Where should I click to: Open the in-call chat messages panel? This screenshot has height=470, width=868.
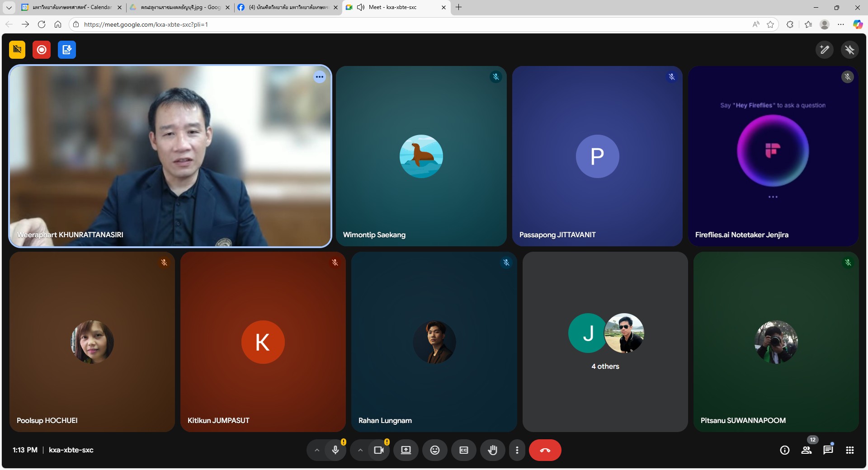pyautogui.click(x=828, y=450)
